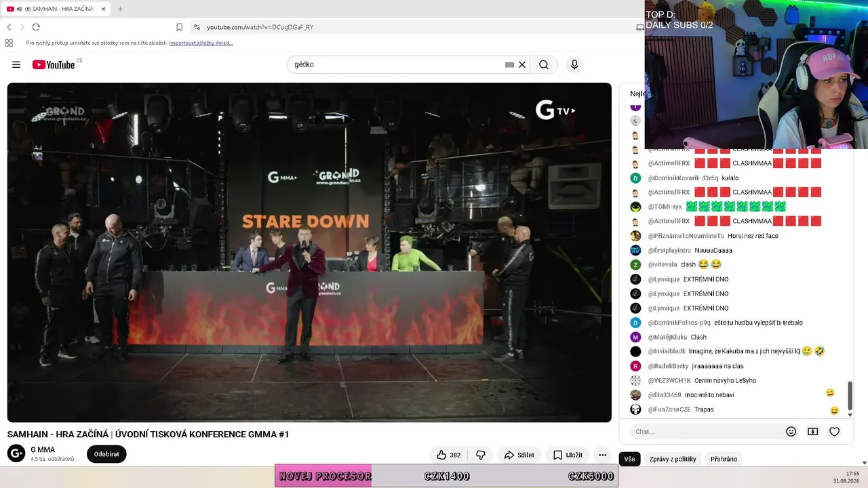Go to the YouTube home logo

click(54, 64)
